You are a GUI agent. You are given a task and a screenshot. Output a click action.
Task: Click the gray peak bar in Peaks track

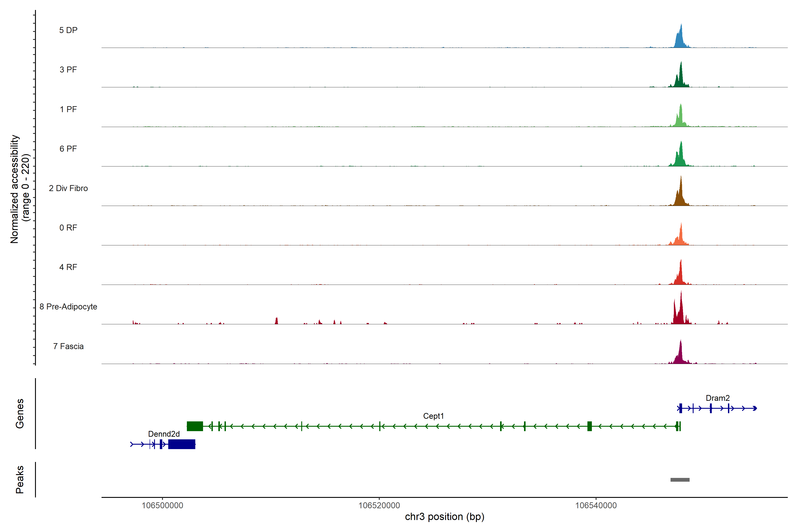680,480
